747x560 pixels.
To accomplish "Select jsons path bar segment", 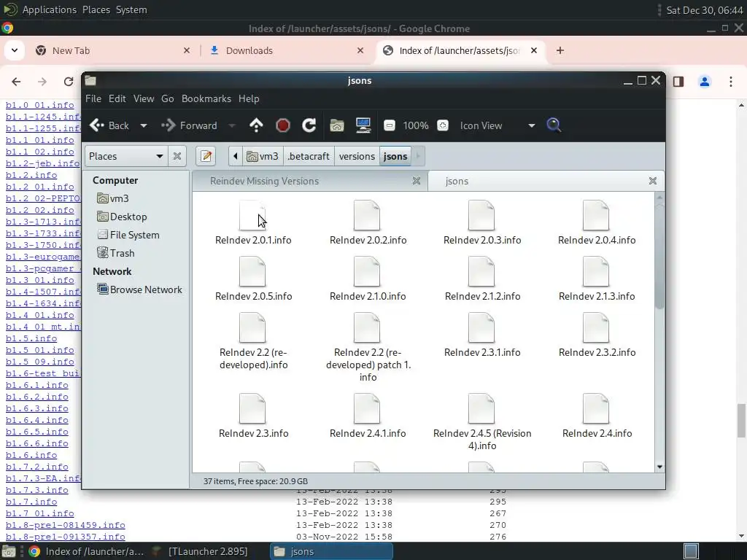I will [x=395, y=156].
